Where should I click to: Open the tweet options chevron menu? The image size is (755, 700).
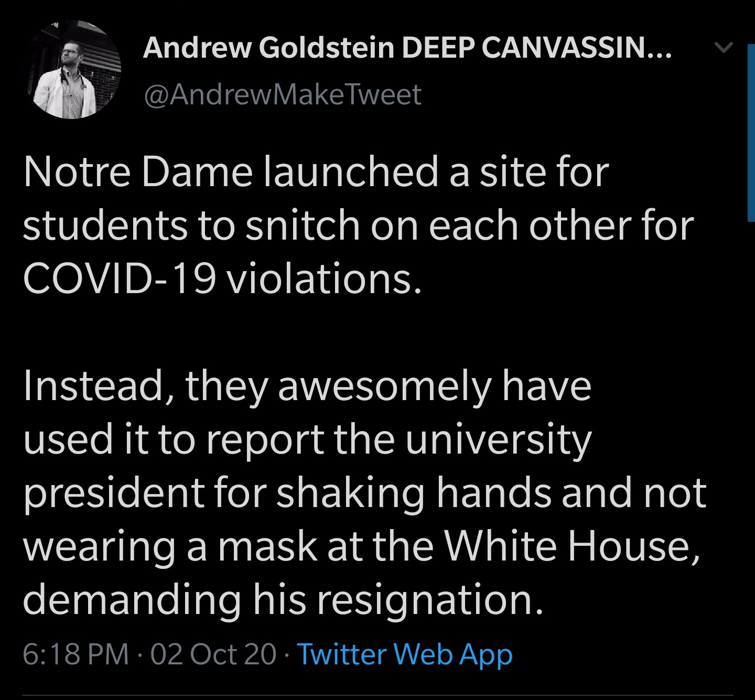pos(724,48)
